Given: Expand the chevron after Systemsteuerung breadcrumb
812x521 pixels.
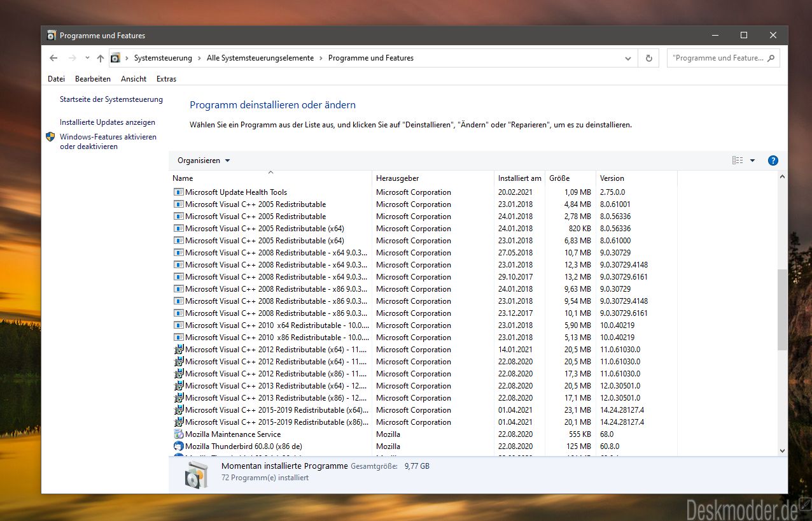Looking at the screenshot, I should click(x=199, y=58).
